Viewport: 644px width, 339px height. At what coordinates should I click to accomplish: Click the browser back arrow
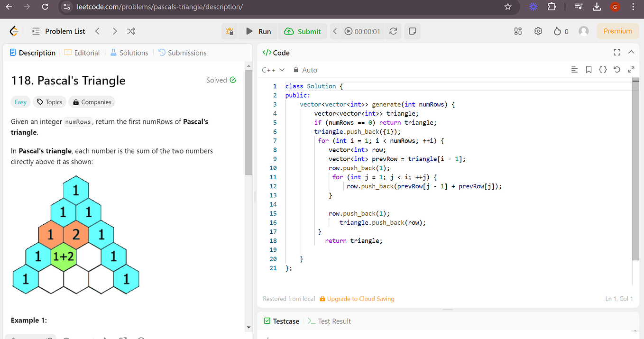point(9,7)
